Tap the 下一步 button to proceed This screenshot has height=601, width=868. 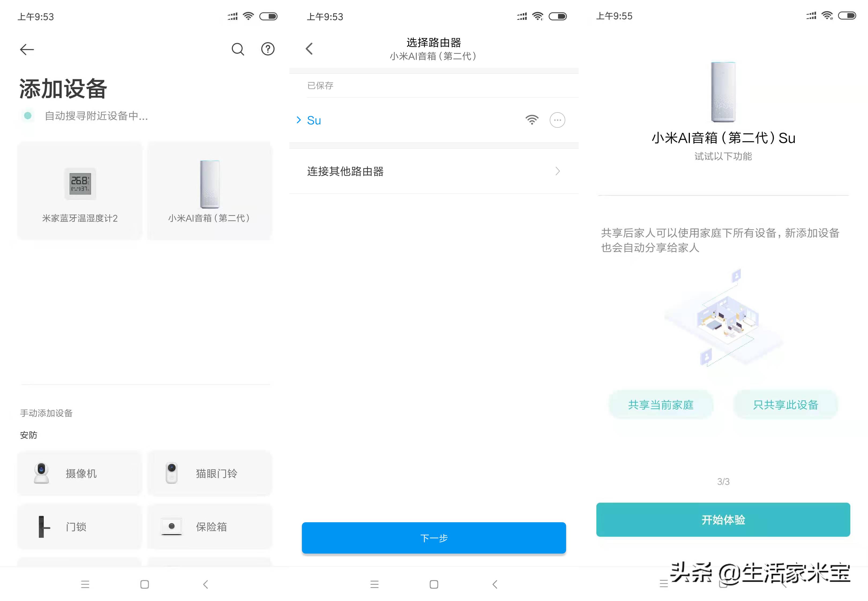click(433, 538)
